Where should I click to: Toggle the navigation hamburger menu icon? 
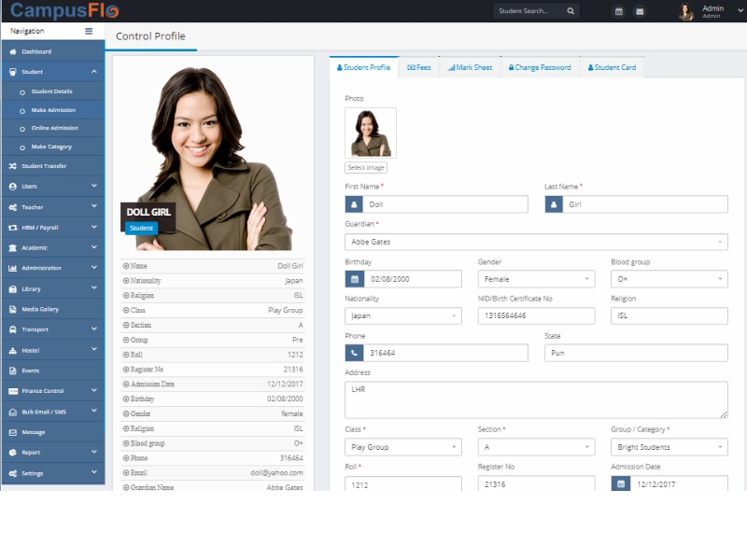[89, 31]
